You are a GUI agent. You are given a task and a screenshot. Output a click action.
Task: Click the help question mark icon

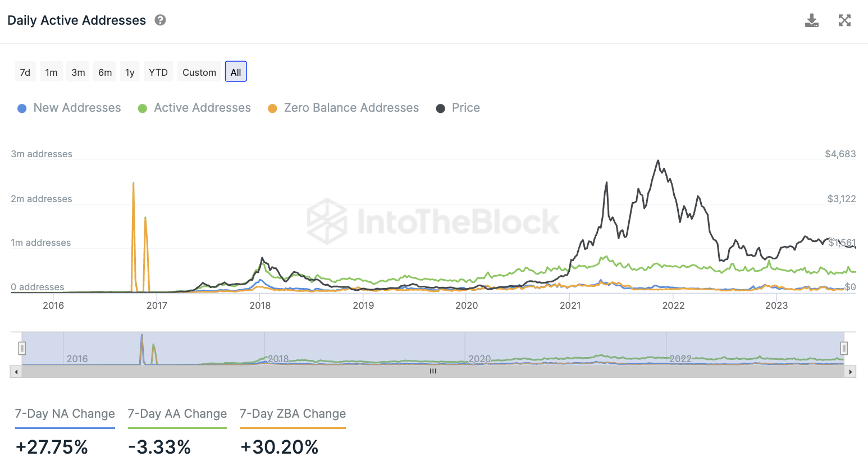(161, 20)
